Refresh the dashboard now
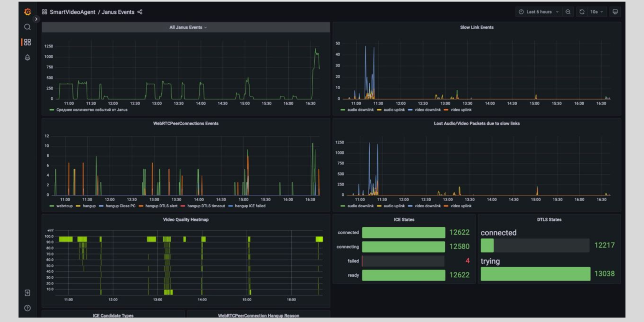 pos(582,12)
